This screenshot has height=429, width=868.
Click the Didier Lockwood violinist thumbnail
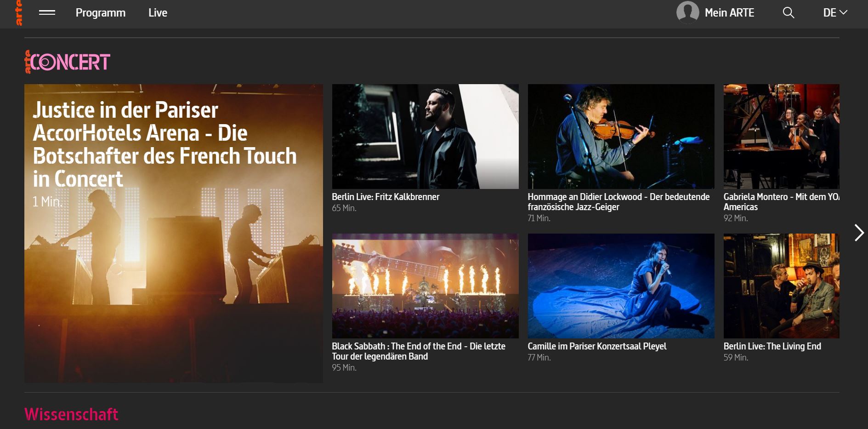(x=621, y=137)
